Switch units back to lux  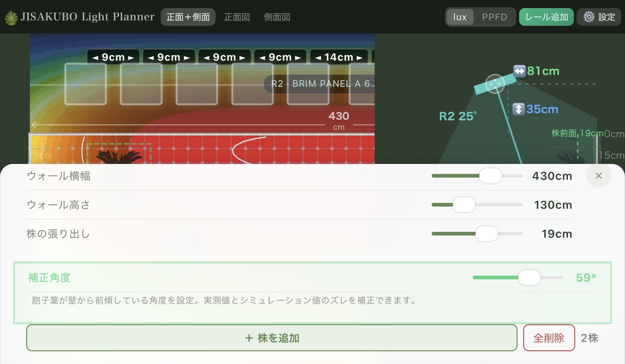click(x=459, y=17)
